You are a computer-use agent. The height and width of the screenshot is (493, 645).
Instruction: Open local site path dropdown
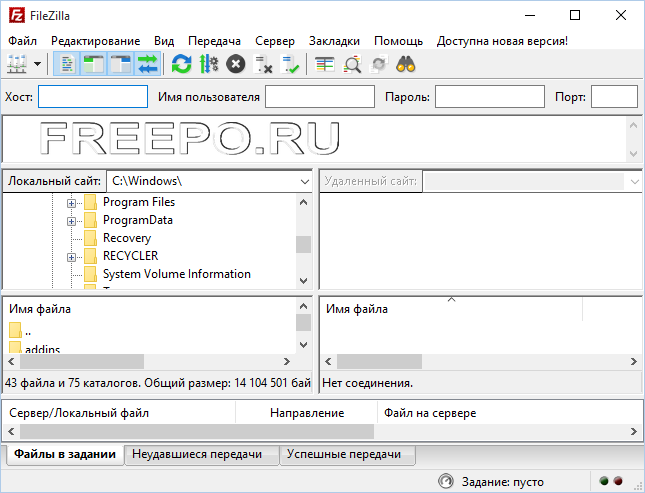(x=304, y=181)
